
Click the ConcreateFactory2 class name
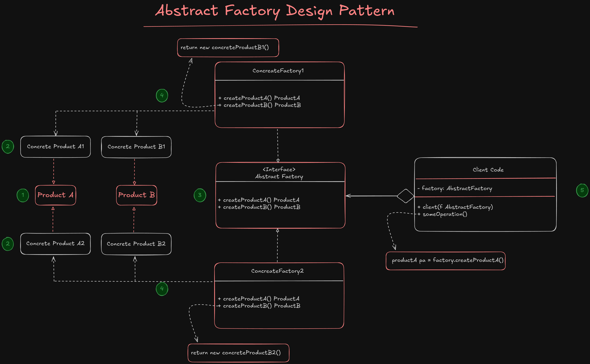(x=278, y=271)
